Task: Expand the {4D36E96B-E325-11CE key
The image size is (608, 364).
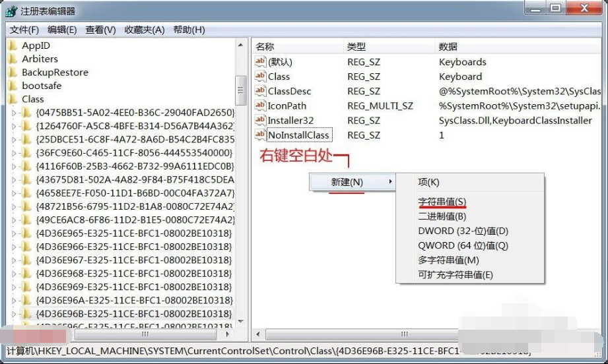Action: point(14,314)
